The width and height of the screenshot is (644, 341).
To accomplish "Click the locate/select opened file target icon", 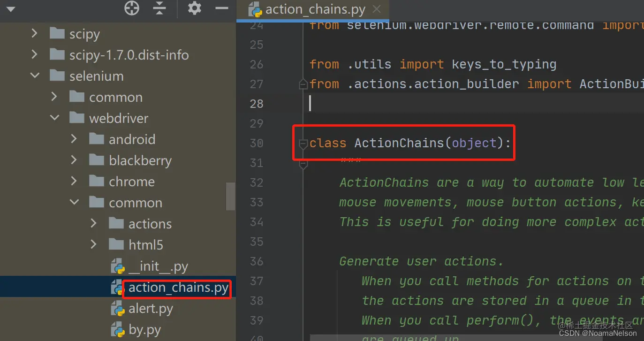I will pyautogui.click(x=132, y=8).
